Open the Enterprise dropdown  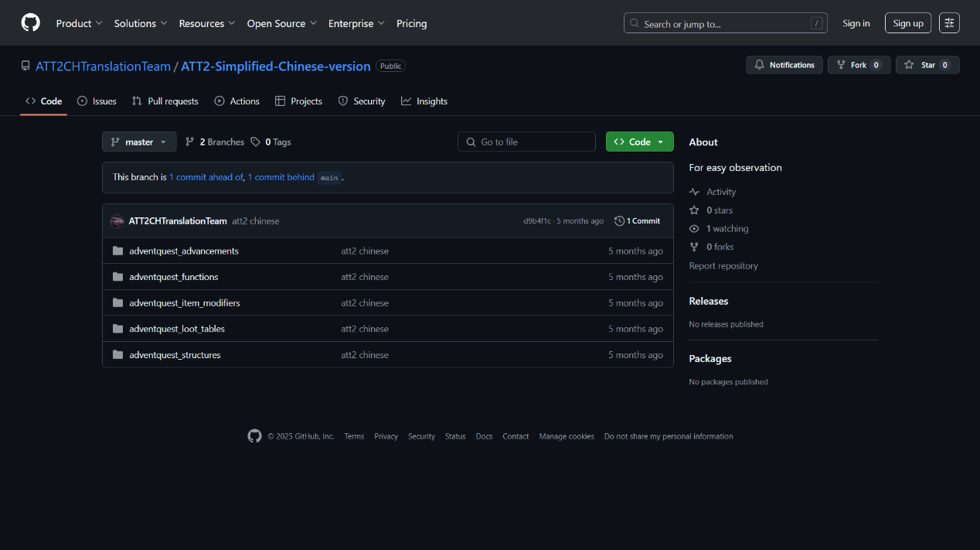(356, 23)
